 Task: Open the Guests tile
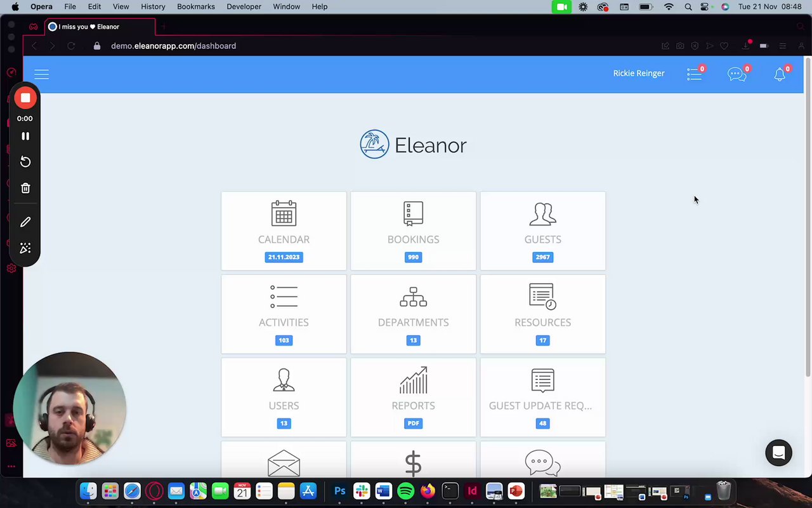pos(542,231)
